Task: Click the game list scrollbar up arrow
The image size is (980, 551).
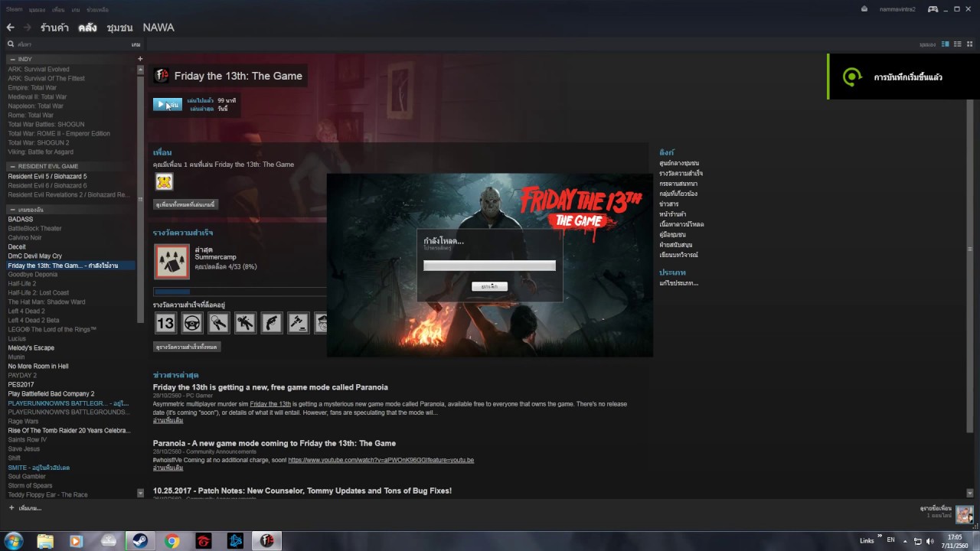Action: point(140,70)
